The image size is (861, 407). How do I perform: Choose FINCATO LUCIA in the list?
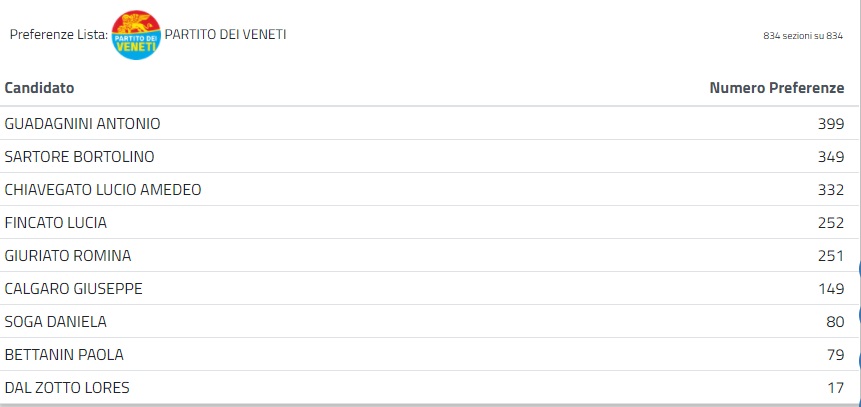(56, 223)
